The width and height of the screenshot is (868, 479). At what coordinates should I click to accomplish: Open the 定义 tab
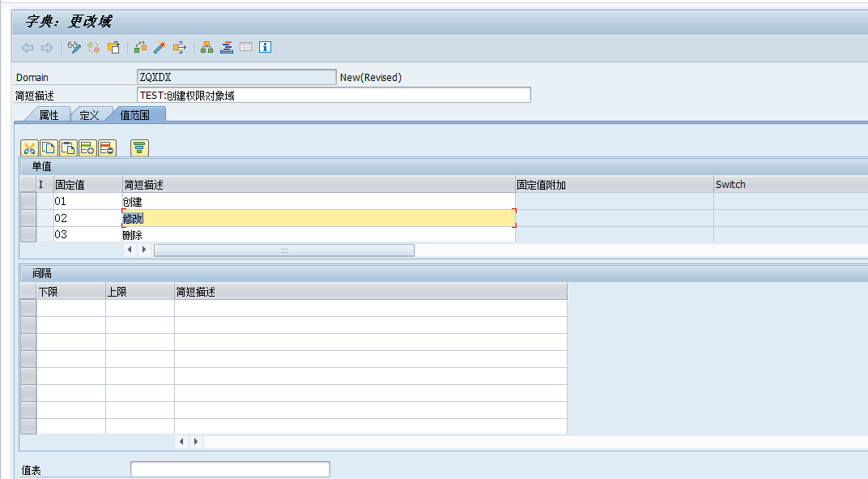tap(89, 114)
